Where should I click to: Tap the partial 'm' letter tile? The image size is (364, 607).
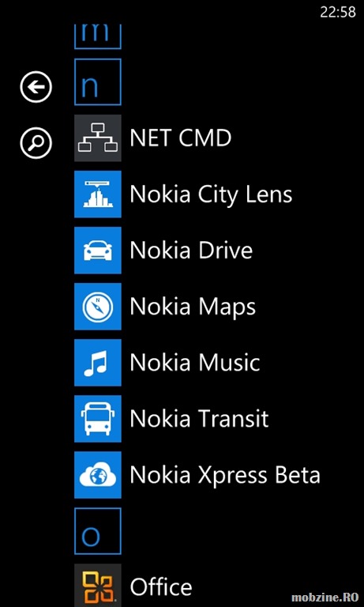click(98, 37)
